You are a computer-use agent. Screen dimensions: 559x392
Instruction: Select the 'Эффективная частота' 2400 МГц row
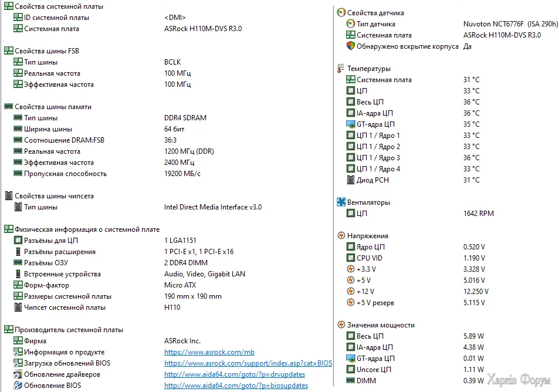(x=104, y=163)
